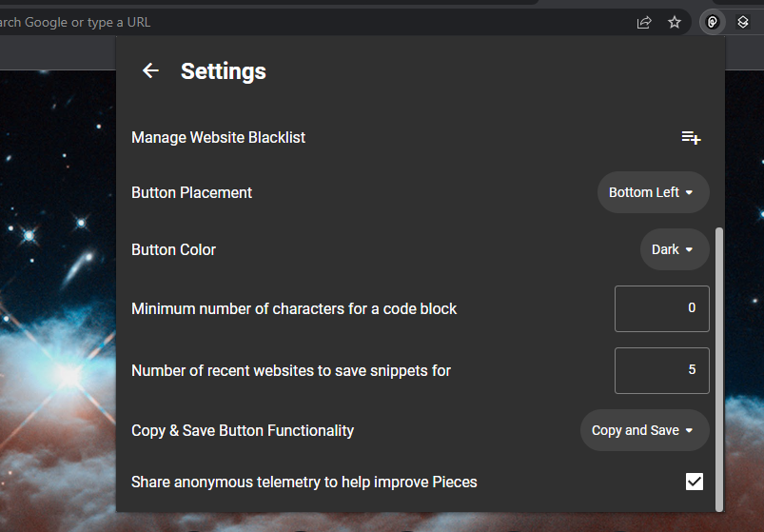
Task: Click the Minimum number of characters label
Action: click(x=293, y=308)
